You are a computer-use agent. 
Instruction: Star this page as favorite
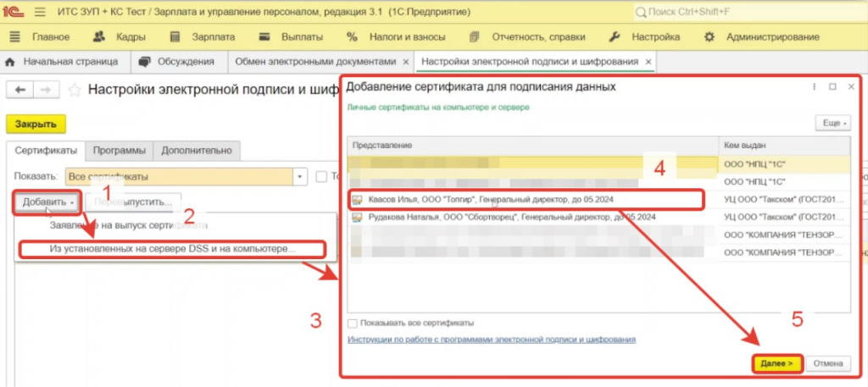click(x=75, y=91)
